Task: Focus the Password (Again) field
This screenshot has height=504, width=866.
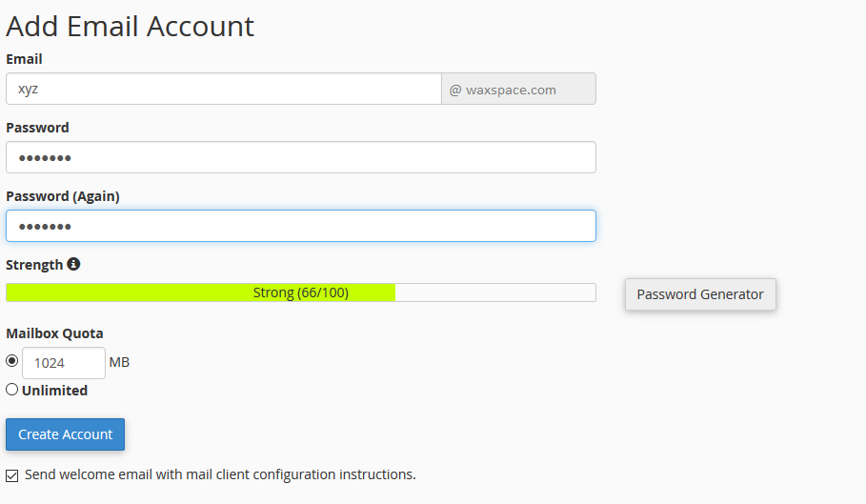Action: pos(300,226)
